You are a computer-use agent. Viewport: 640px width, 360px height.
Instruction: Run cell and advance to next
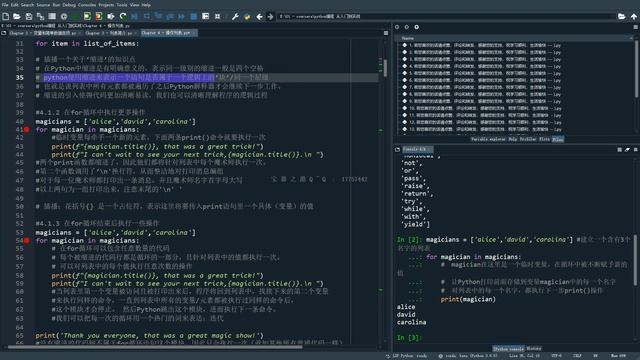click(x=99, y=16)
